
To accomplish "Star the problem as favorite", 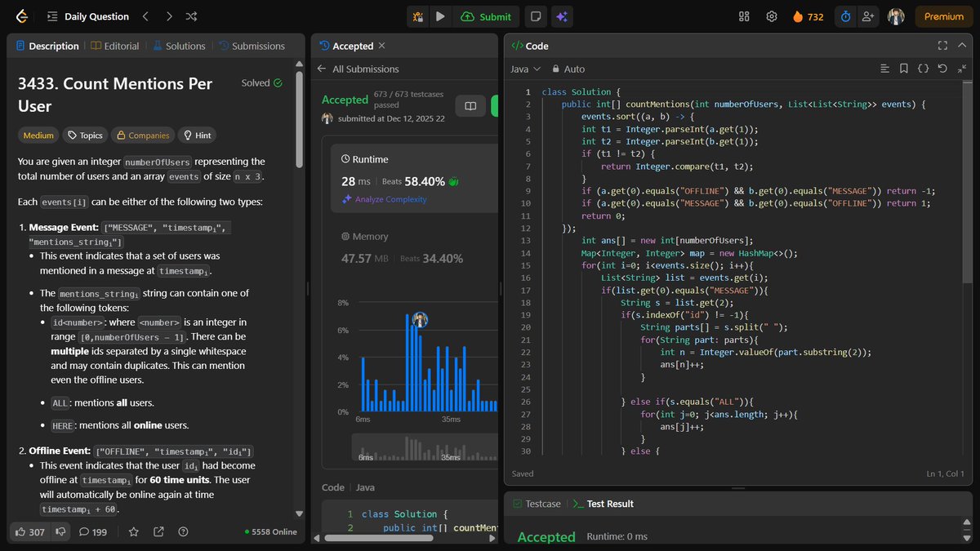I will 134,531.
